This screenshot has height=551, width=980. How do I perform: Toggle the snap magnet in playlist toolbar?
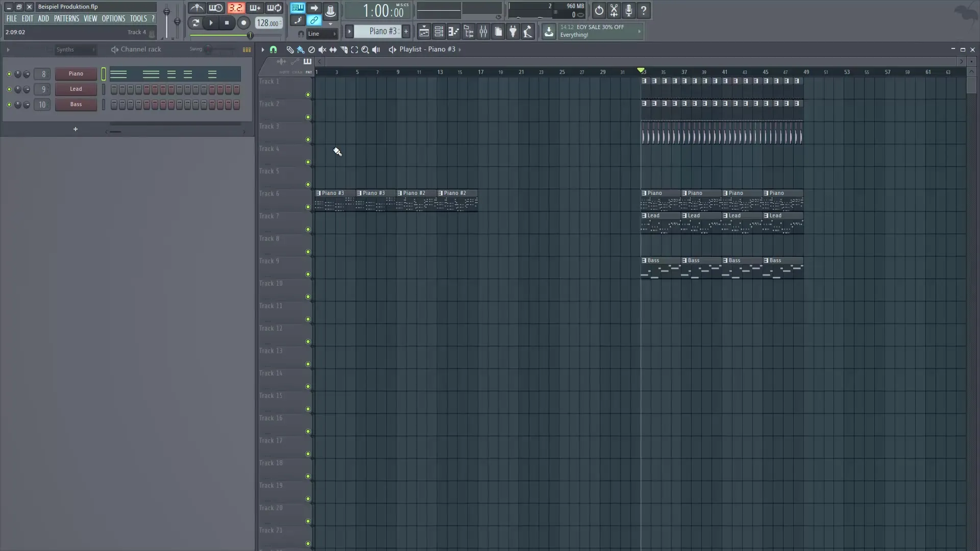[273, 49]
